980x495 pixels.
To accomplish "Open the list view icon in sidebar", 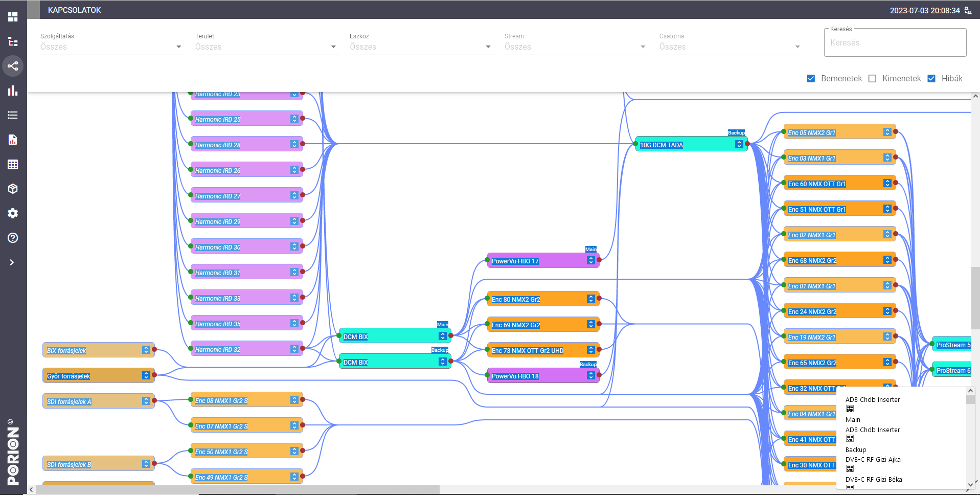I will click(13, 115).
